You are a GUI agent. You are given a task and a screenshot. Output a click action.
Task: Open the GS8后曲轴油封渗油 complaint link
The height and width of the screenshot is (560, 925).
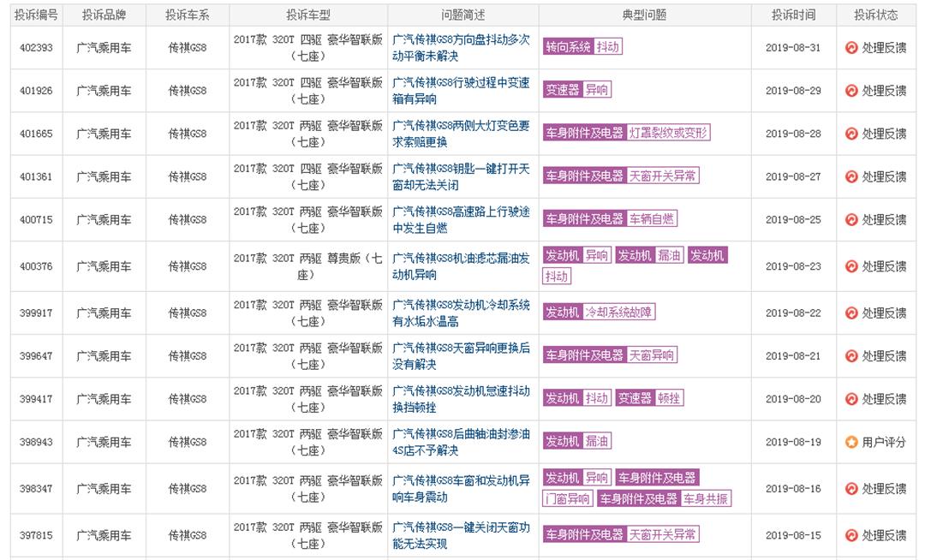461,442
